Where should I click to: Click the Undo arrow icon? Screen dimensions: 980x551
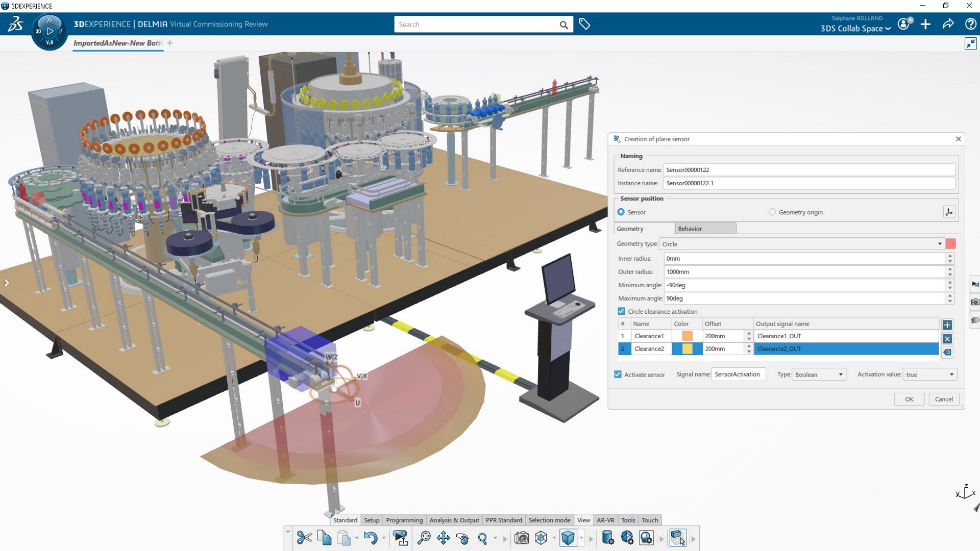(371, 538)
